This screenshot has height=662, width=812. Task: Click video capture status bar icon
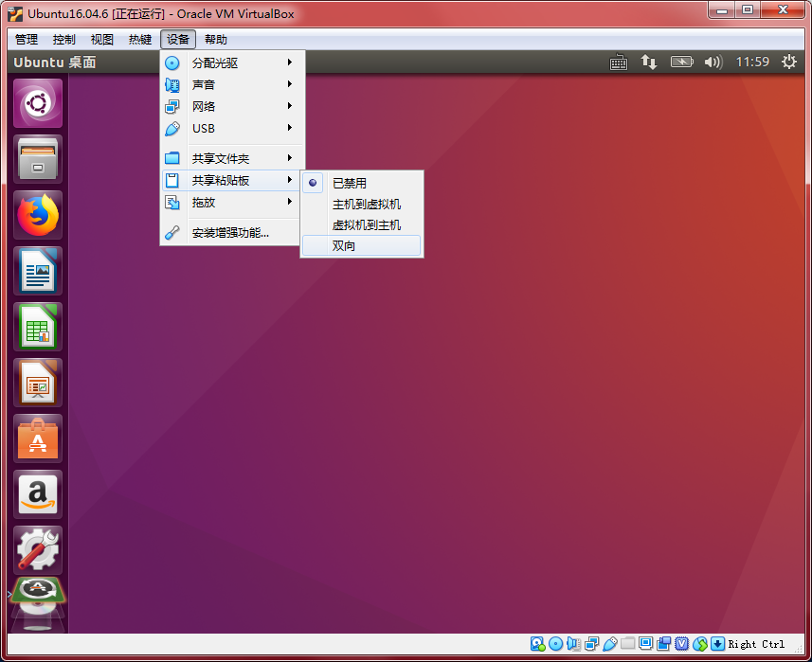click(x=663, y=644)
